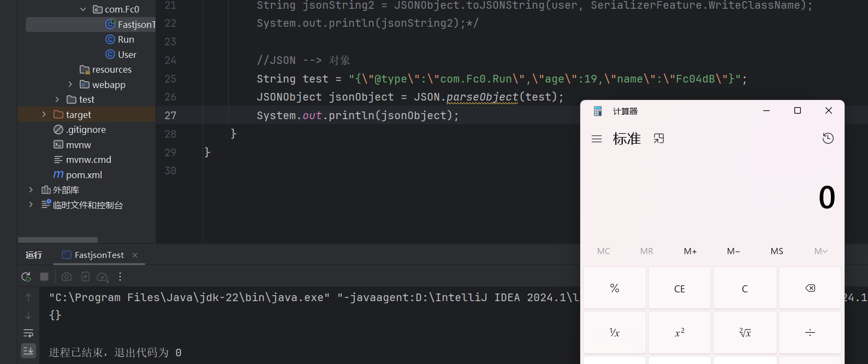
Task: Open the calculator navigation hamburger menu
Action: 597,139
